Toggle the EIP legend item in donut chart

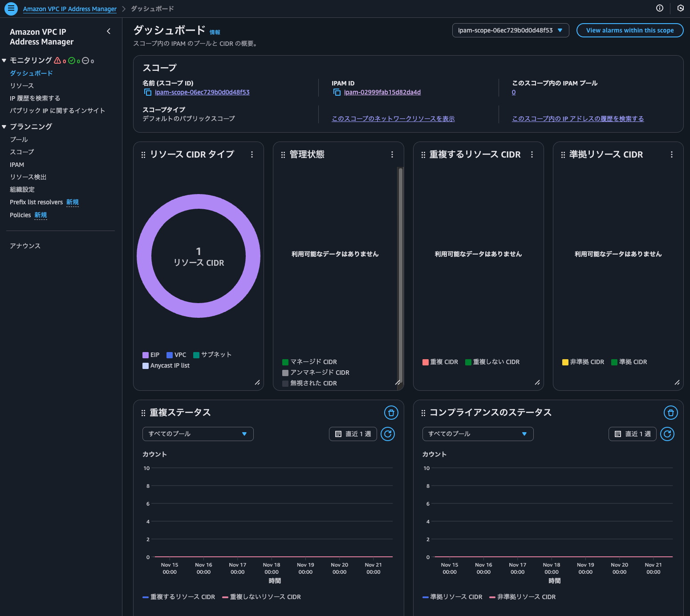(x=151, y=355)
